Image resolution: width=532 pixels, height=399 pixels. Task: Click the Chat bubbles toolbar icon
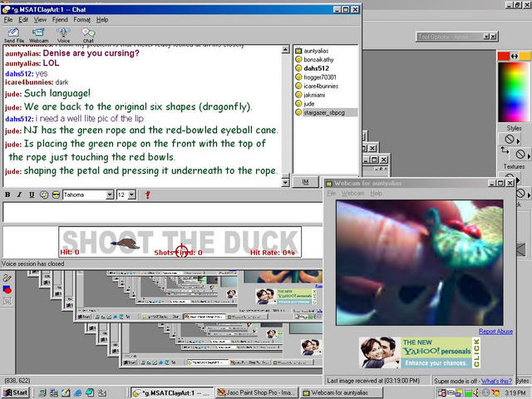coord(88,35)
